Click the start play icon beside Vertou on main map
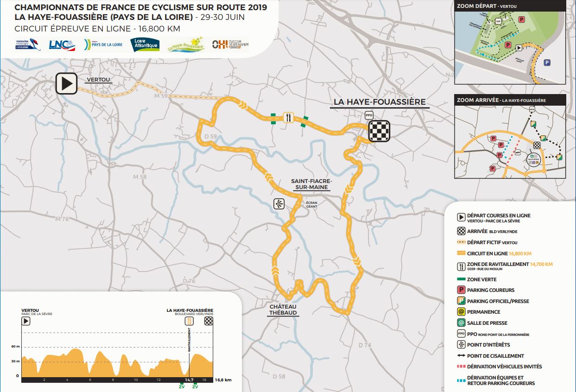 point(67,84)
